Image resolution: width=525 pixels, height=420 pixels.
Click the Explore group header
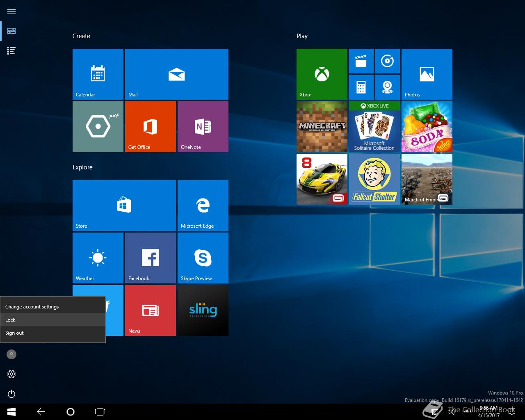tap(82, 167)
